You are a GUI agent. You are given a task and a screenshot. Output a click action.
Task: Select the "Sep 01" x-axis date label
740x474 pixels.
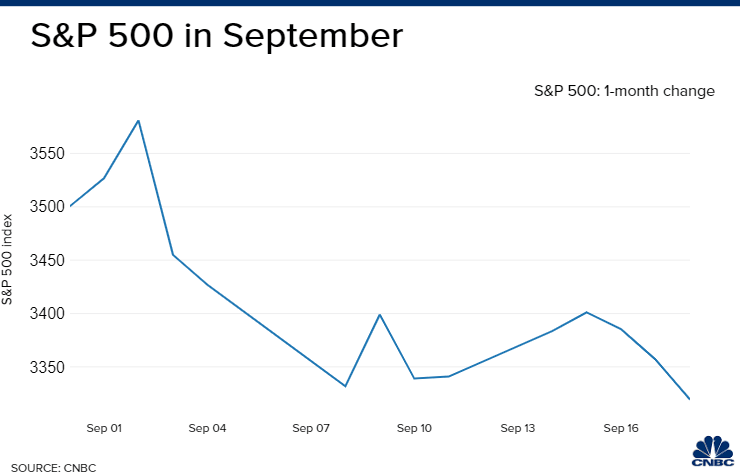coord(104,428)
